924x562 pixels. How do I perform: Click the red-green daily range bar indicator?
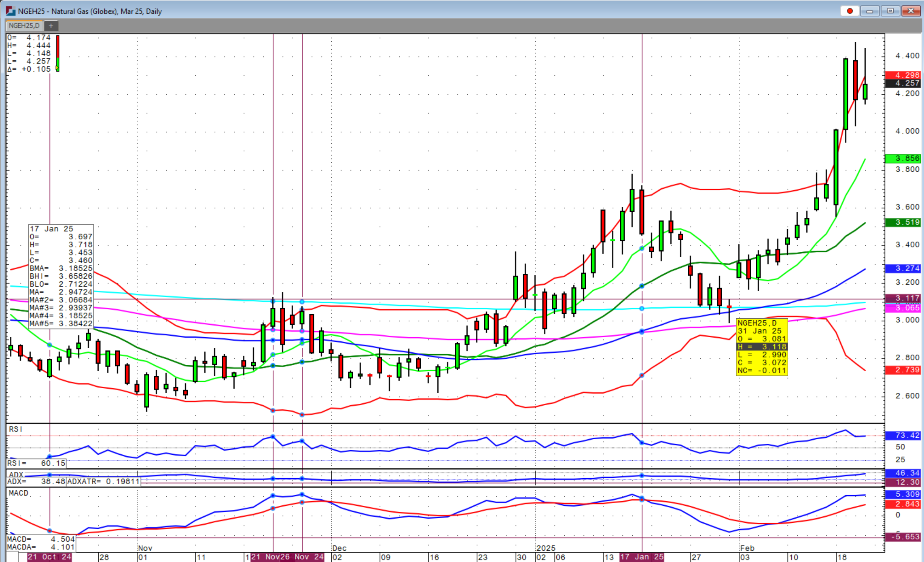coord(58,53)
